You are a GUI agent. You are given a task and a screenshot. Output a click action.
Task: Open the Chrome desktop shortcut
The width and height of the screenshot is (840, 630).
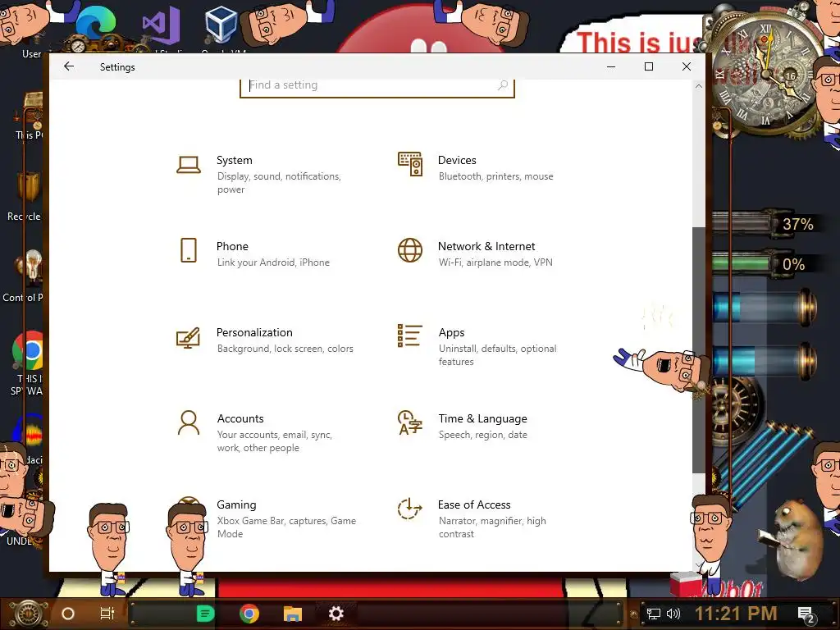(27, 351)
